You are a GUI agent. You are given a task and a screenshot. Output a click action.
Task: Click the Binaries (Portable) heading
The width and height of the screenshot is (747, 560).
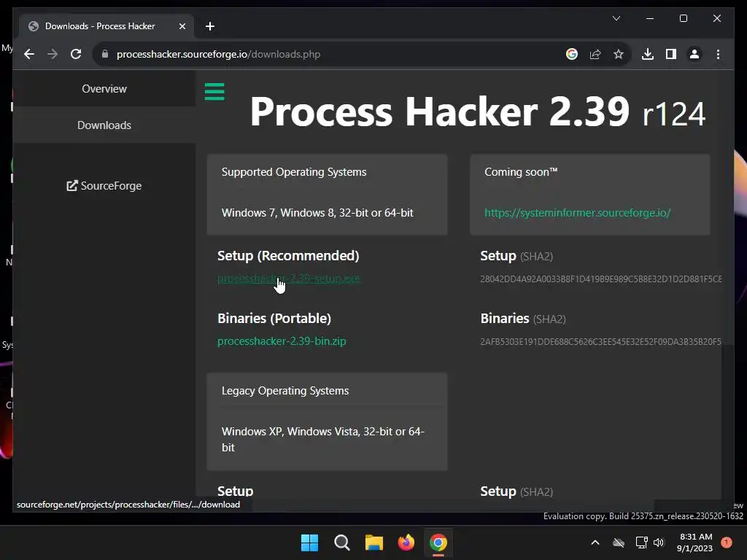[x=274, y=319]
